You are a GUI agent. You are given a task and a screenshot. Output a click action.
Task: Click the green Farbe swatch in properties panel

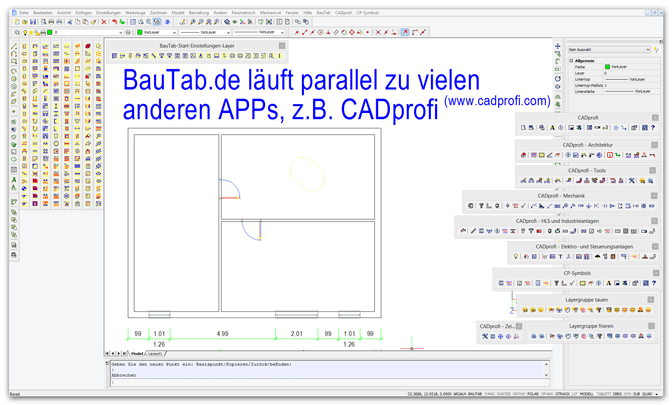(x=607, y=67)
